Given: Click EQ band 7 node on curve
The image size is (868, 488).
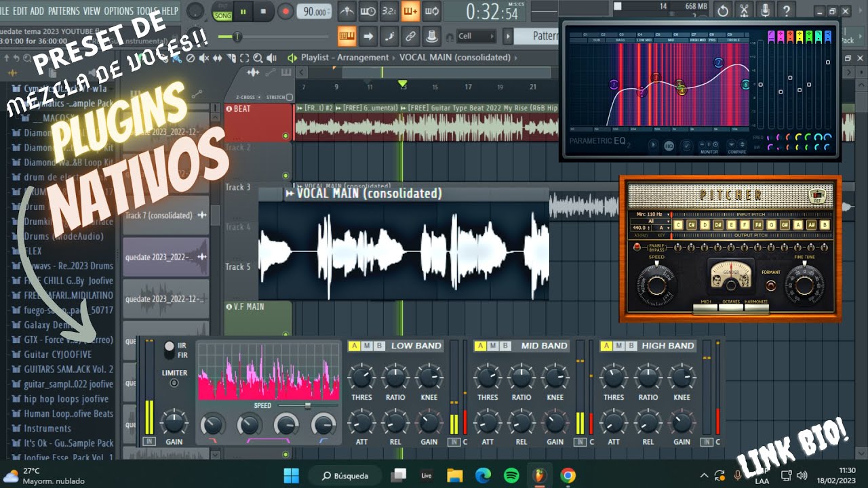Looking at the screenshot, I should click(x=718, y=63).
